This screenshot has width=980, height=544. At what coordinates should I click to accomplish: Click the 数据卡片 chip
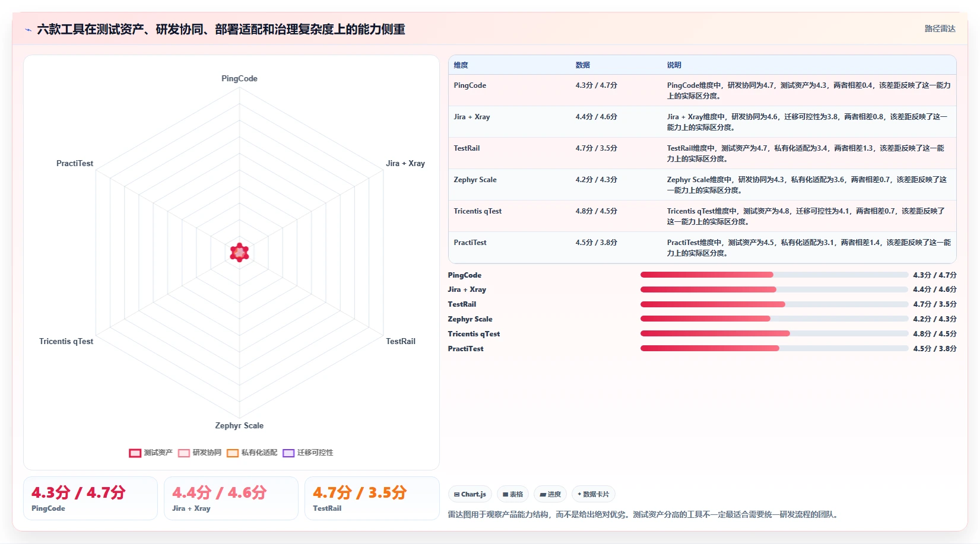pyautogui.click(x=594, y=494)
